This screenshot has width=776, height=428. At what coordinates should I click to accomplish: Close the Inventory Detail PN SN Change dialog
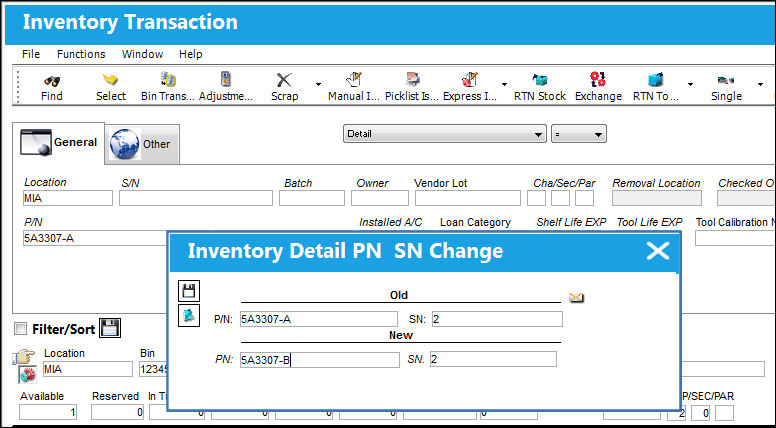coord(658,251)
